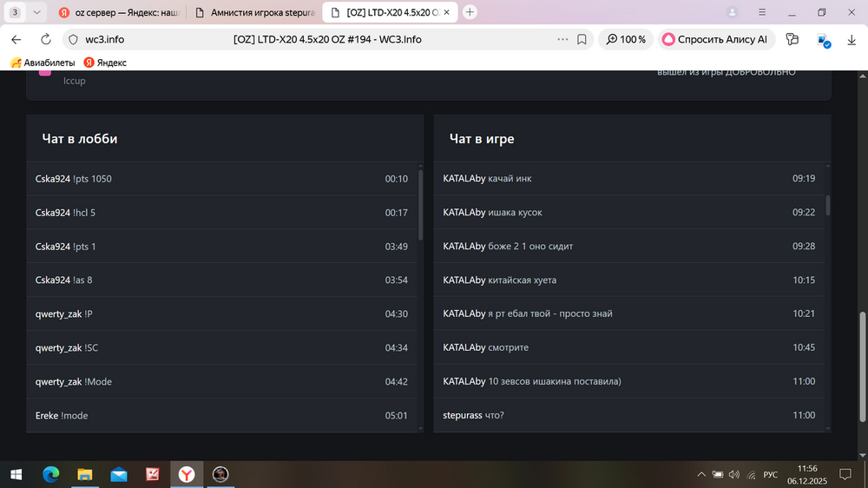Click the browser back arrow

[16, 39]
